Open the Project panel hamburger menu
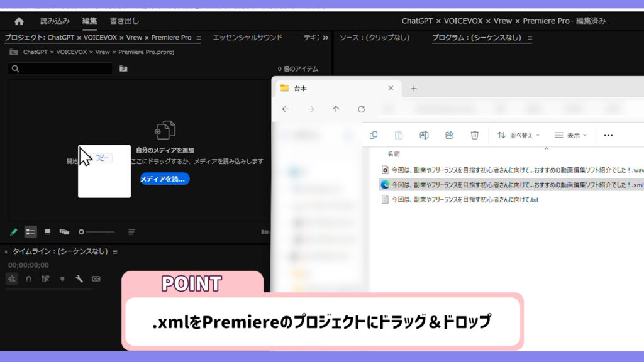This screenshot has width=644, height=362. pos(198,38)
